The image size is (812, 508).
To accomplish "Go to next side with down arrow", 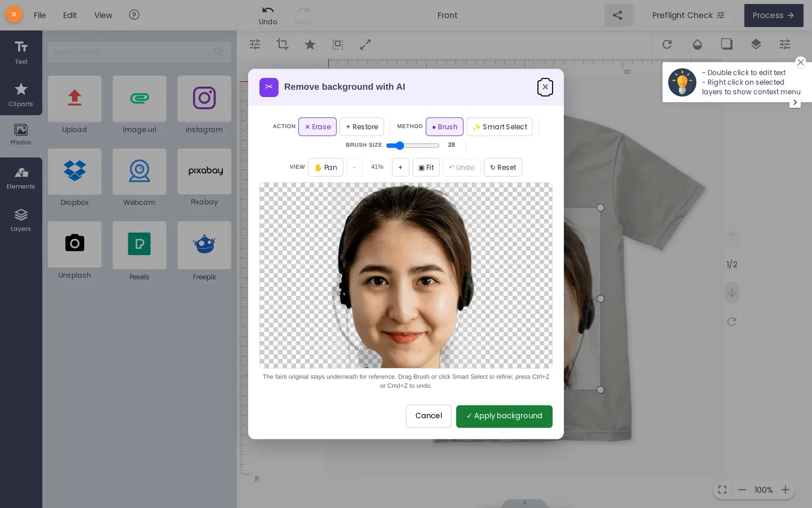I will [732, 293].
